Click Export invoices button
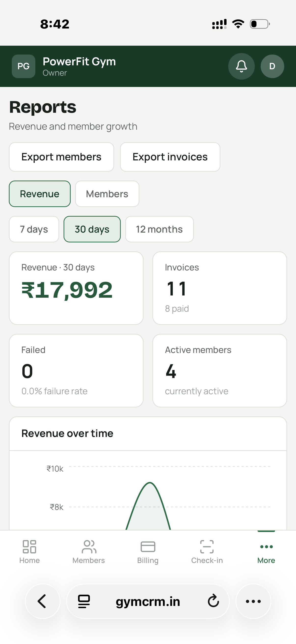 170,157
